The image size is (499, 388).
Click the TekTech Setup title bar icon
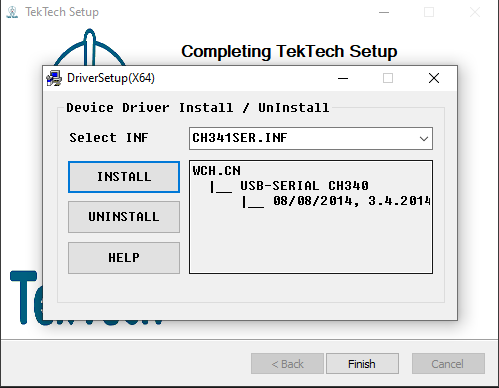click(12, 12)
